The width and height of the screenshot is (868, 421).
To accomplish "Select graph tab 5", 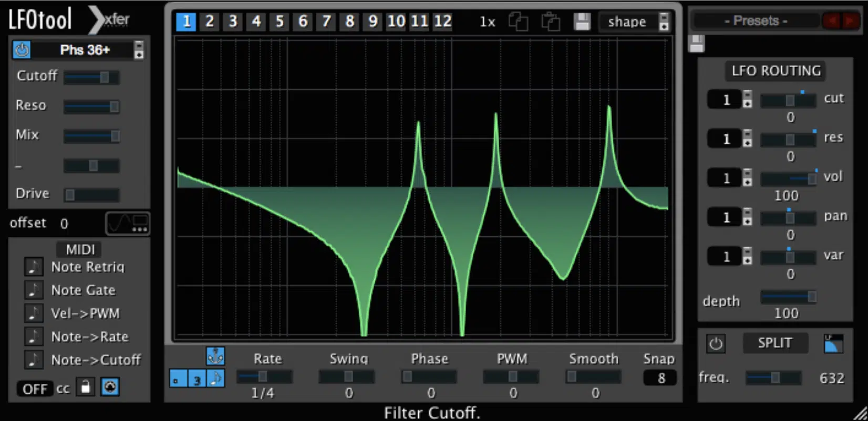I will (x=280, y=22).
